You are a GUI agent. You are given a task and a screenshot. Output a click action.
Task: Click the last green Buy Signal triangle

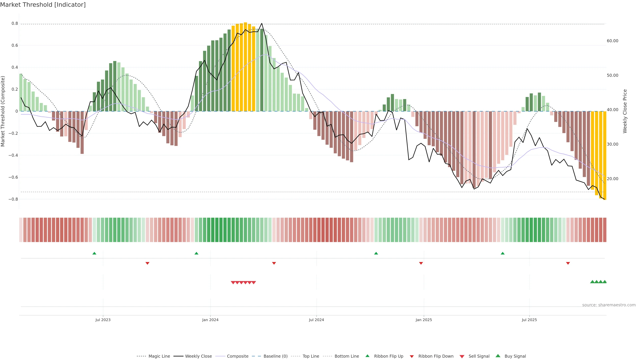pos(604,282)
